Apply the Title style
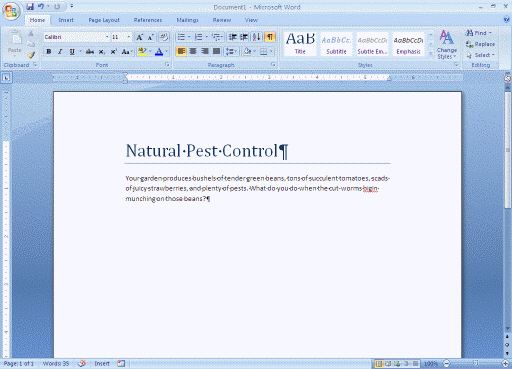The image size is (512, 369). [300, 44]
